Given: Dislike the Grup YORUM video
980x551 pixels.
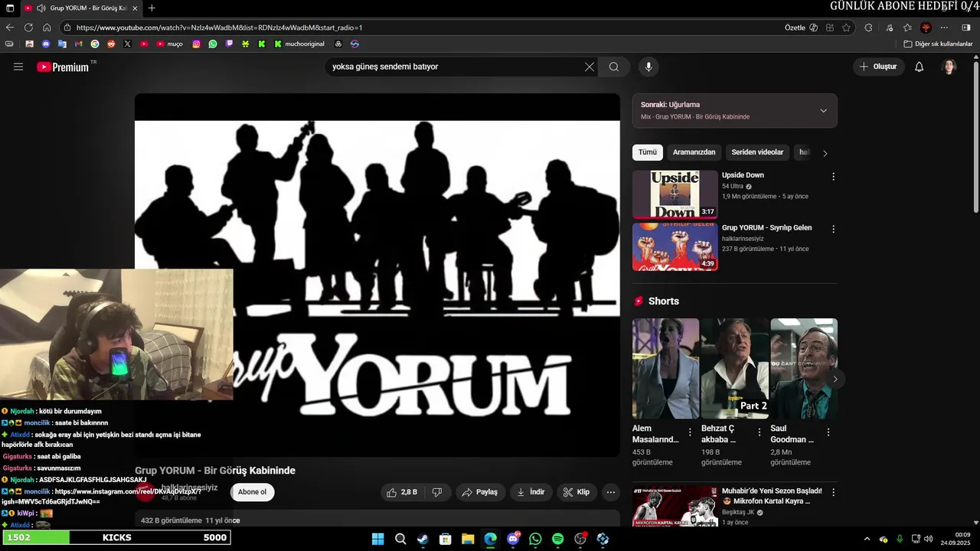Looking at the screenshot, I should coord(437,492).
